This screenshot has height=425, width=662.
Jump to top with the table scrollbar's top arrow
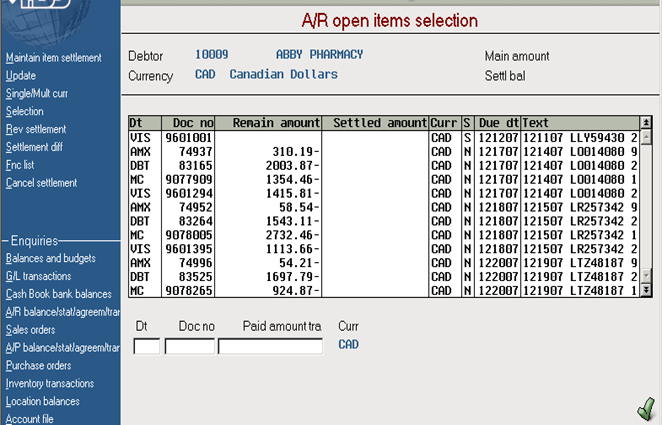pyautogui.click(x=646, y=123)
